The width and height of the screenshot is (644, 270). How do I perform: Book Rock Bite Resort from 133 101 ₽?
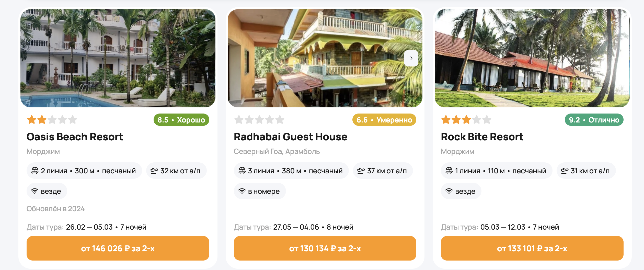click(532, 248)
